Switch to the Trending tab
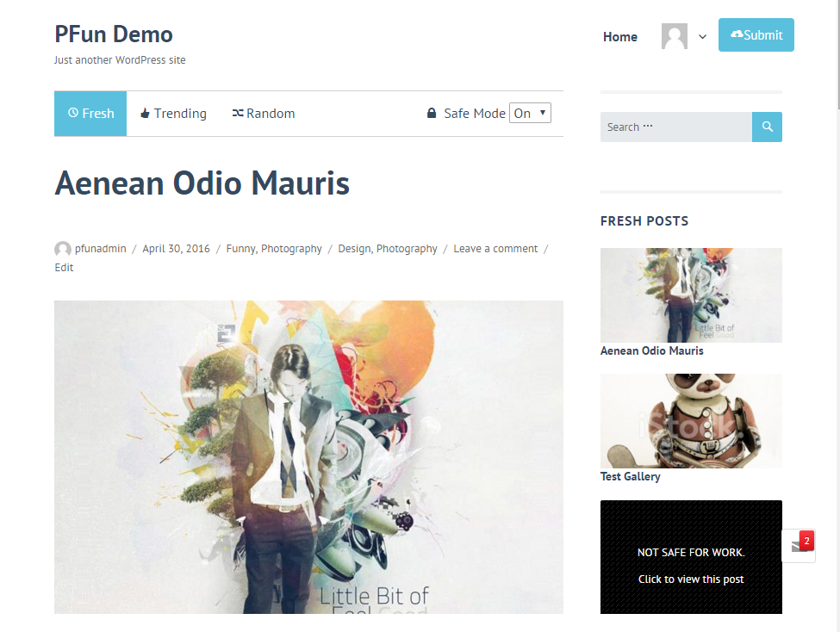840x632 pixels. pos(173,114)
